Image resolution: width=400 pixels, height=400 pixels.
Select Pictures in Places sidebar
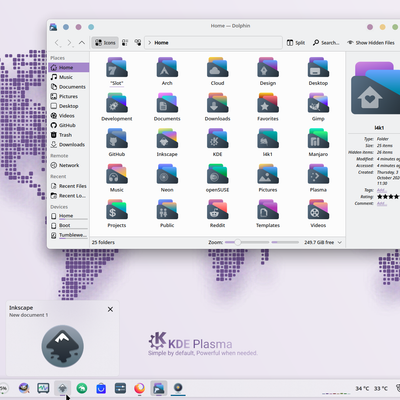[69, 96]
